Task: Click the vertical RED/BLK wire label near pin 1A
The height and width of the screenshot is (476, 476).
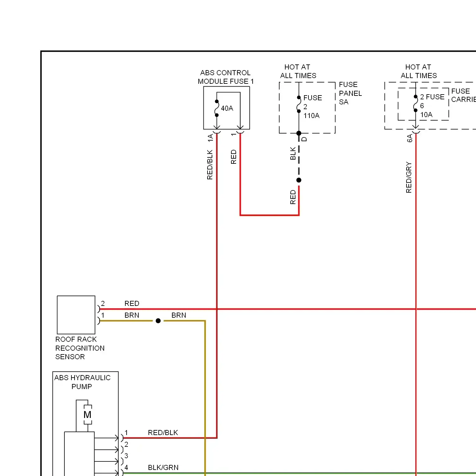Action: pos(210,165)
